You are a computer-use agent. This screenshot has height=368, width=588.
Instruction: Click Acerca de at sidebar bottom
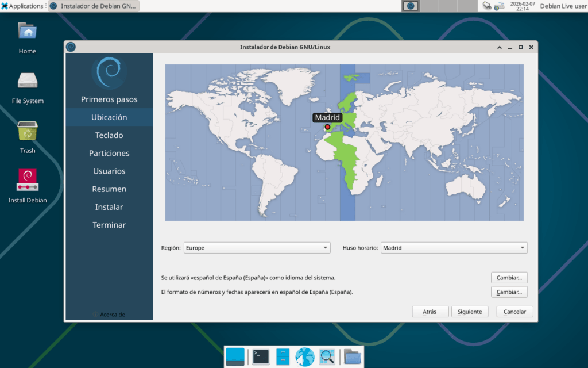[x=109, y=315]
